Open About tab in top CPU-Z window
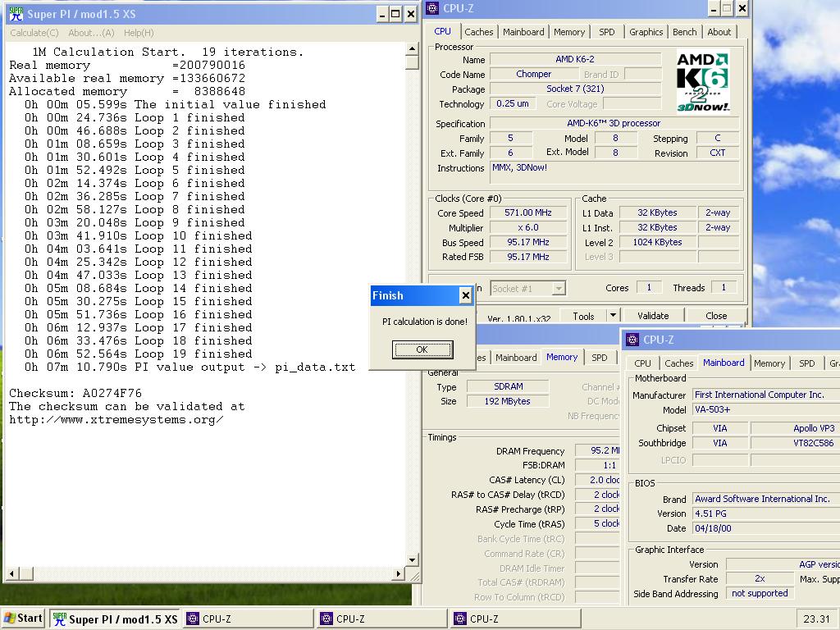840x630 pixels. 719,32
